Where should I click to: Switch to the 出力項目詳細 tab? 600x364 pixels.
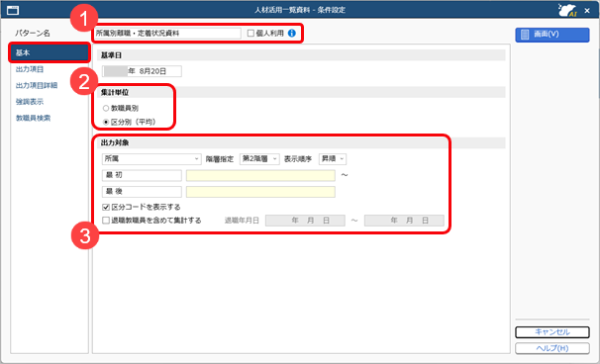tap(37, 86)
